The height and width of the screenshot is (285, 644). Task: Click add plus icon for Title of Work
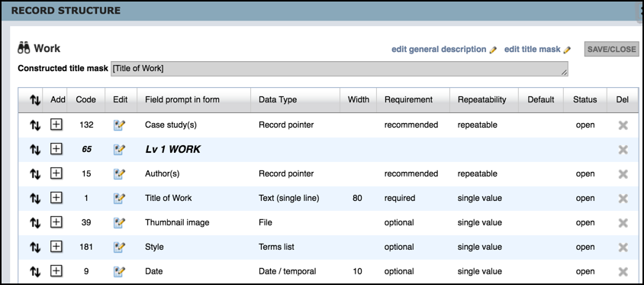tap(56, 198)
